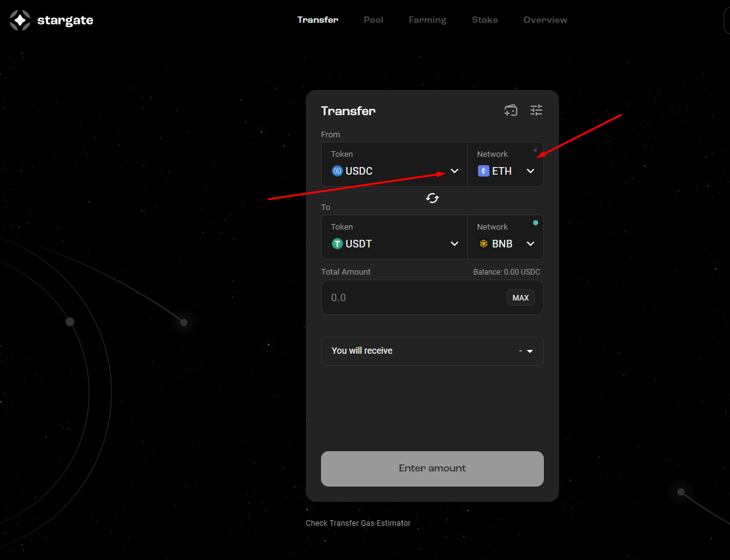Click the Transfer panel heading
This screenshot has width=730, height=560.
pos(348,111)
